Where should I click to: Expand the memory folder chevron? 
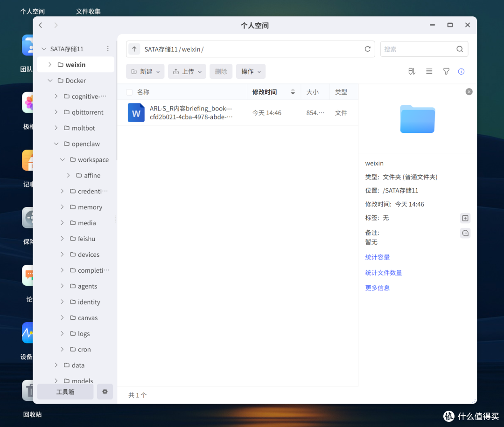click(x=63, y=207)
